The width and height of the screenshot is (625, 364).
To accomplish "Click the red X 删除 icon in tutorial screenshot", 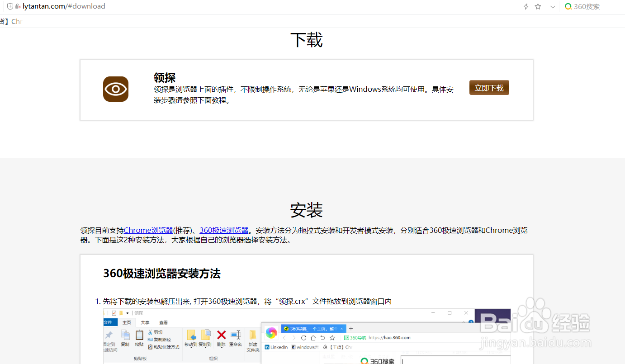I will point(221,335).
